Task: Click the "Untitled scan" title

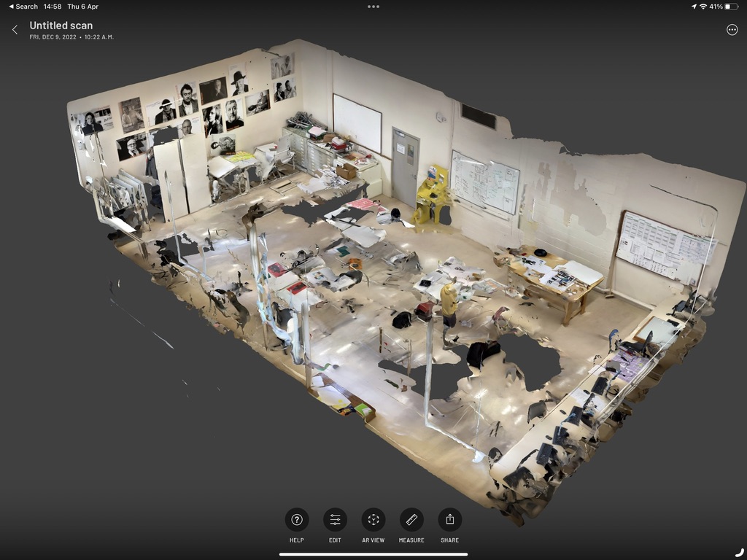Action: click(61, 26)
